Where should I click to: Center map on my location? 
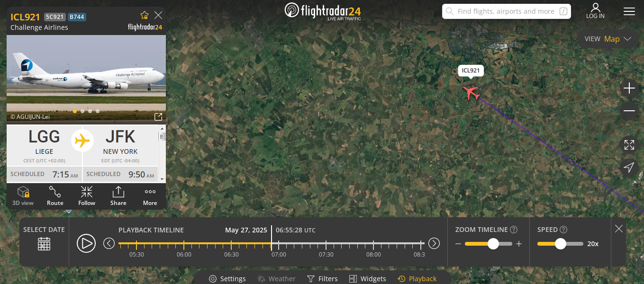pyautogui.click(x=629, y=167)
